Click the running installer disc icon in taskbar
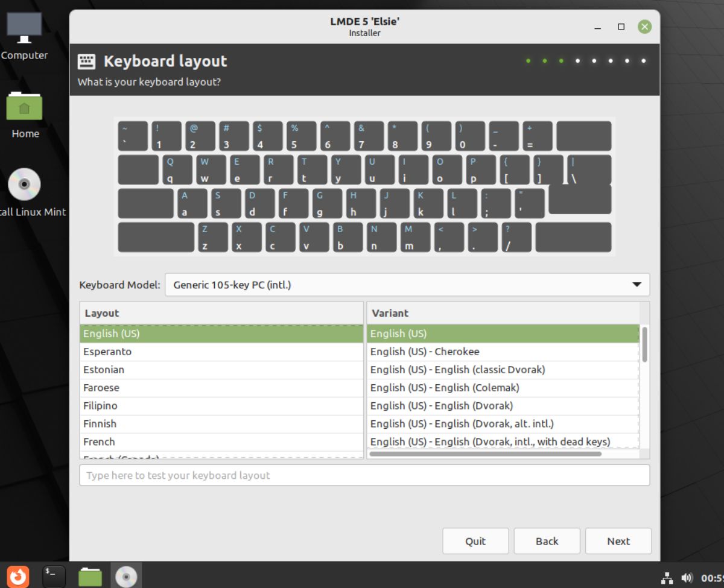 coord(126,576)
